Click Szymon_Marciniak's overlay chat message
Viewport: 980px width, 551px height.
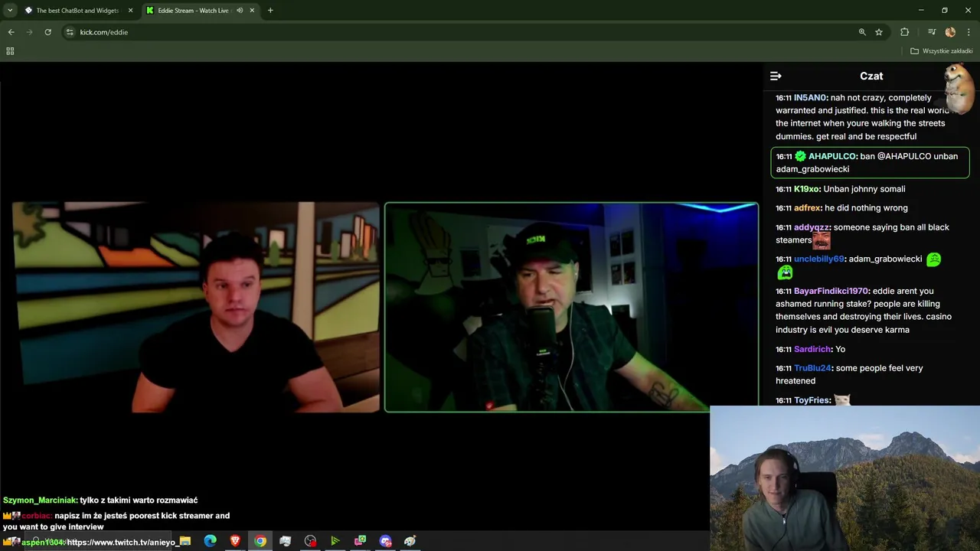click(100, 500)
